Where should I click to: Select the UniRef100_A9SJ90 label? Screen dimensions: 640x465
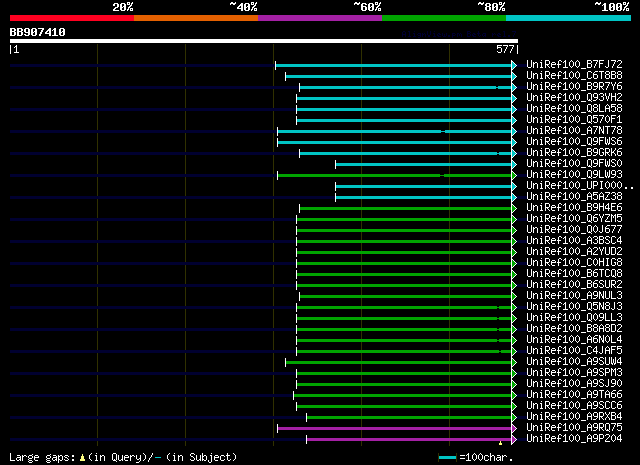click(574, 384)
